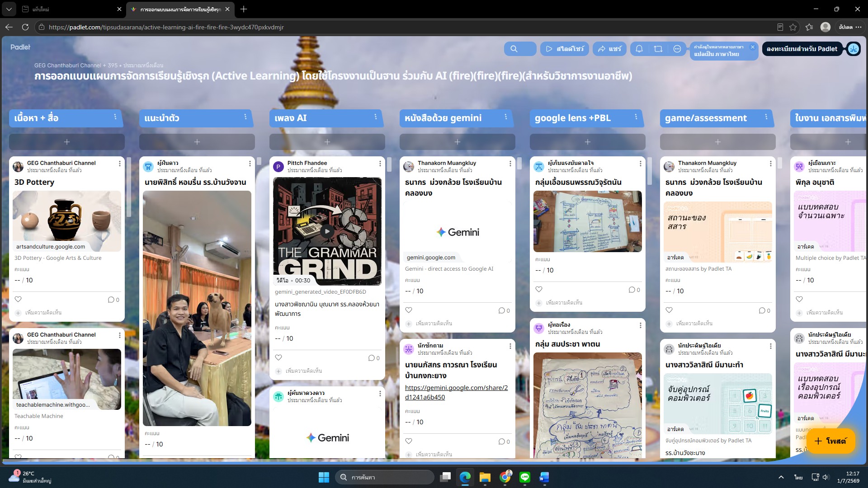This screenshot has width=868, height=488.
Task: Refresh the page
Action: pyautogui.click(x=25, y=27)
